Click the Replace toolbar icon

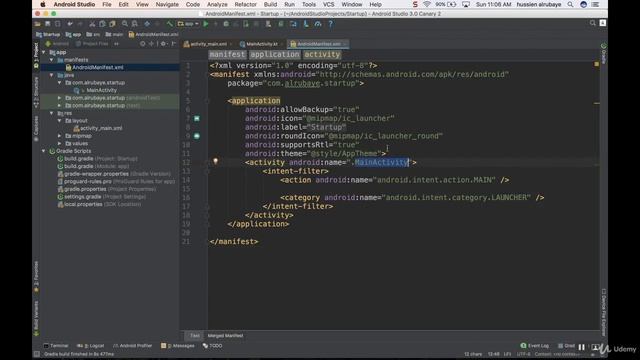click(x=135, y=24)
